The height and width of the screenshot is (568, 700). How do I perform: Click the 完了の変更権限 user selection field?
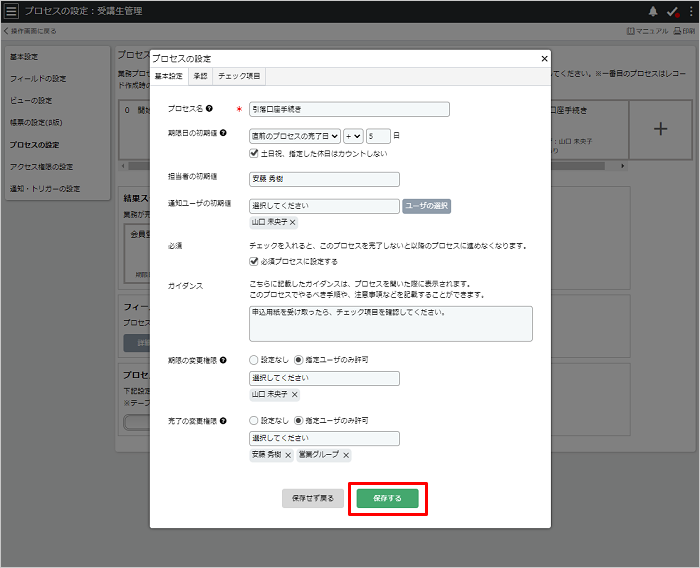(x=324, y=439)
